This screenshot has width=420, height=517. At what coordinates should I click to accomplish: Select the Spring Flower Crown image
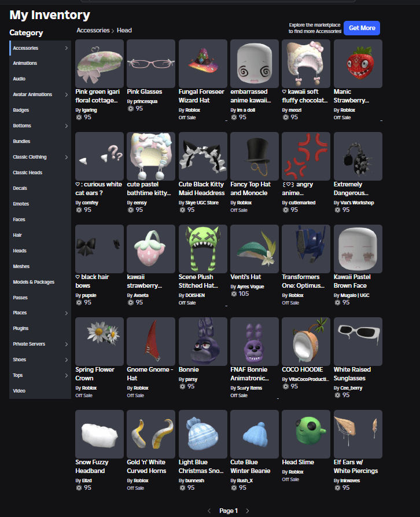tap(99, 342)
